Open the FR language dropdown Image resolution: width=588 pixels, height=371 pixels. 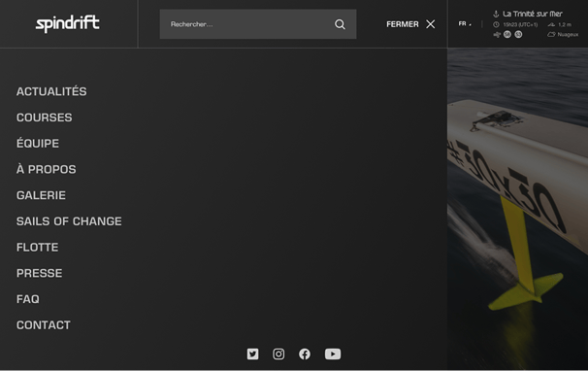pyautogui.click(x=465, y=24)
